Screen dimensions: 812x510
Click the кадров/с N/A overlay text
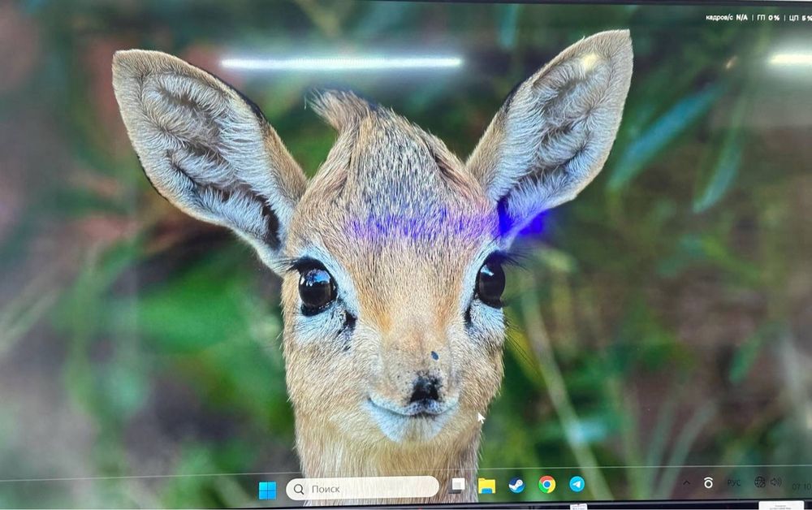(727, 18)
